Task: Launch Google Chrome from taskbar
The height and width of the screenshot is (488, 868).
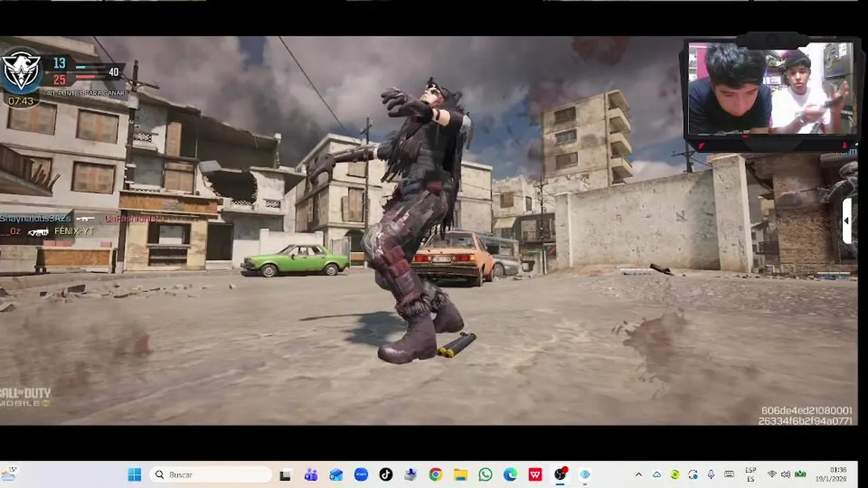Action: click(x=435, y=474)
